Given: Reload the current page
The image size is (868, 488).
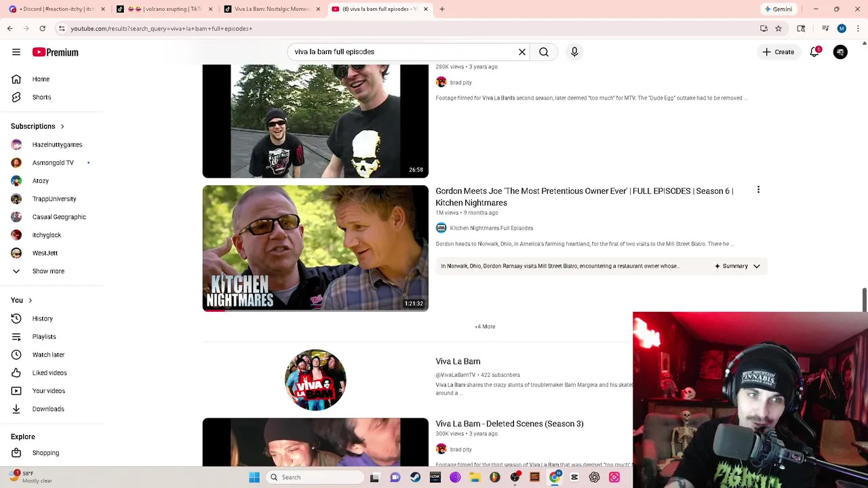Looking at the screenshot, I should [x=42, y=28].
